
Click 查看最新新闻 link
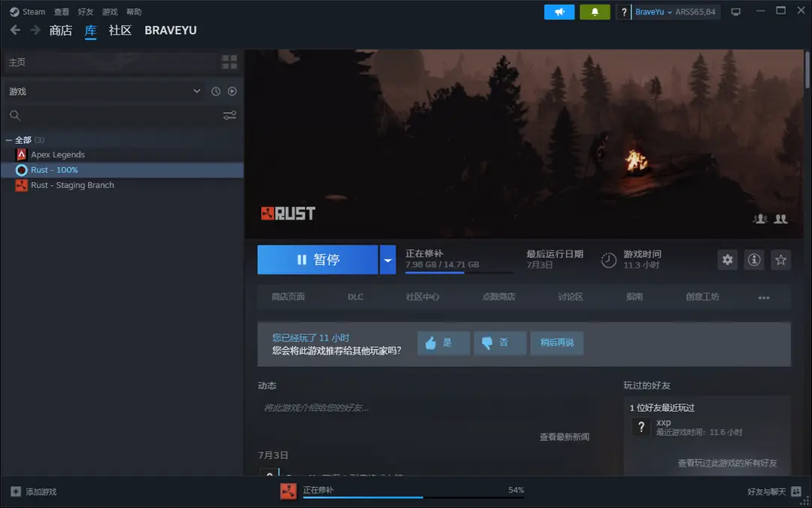[565, 437]
